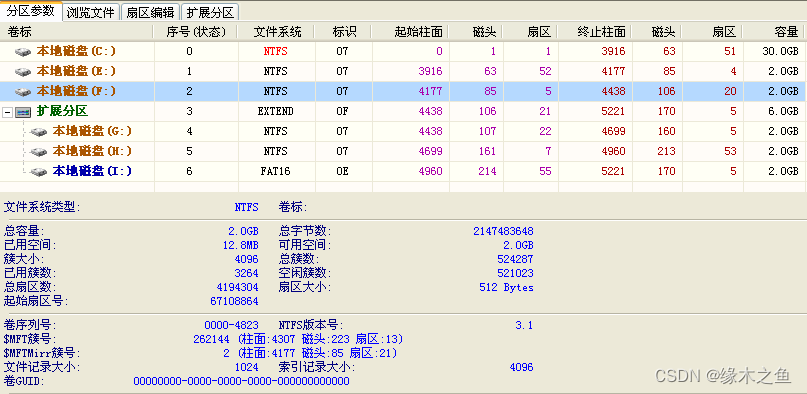The image size is (807, 394).
Task: Click the volume GUID value of zeros
Action: (241, 381)
